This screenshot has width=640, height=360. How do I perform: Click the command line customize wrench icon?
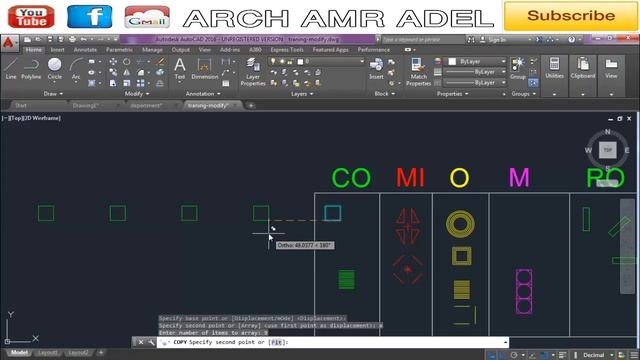pos(151,342)
